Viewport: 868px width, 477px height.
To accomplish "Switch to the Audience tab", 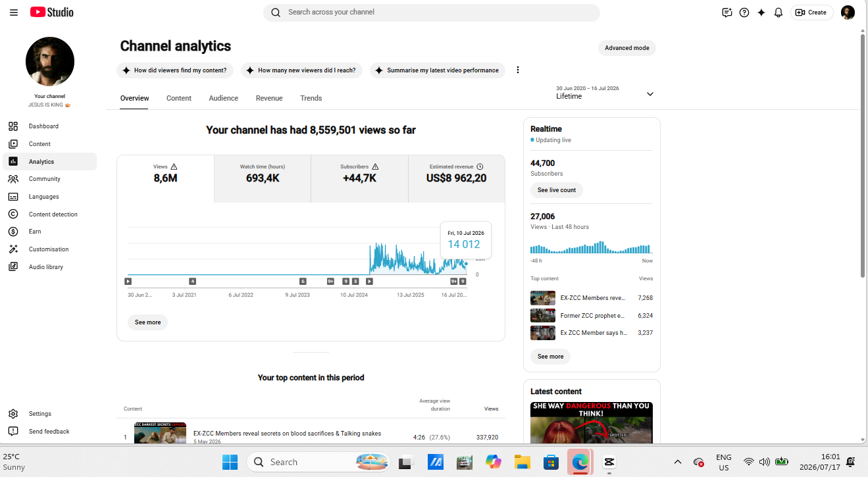I will pos(224,98).
